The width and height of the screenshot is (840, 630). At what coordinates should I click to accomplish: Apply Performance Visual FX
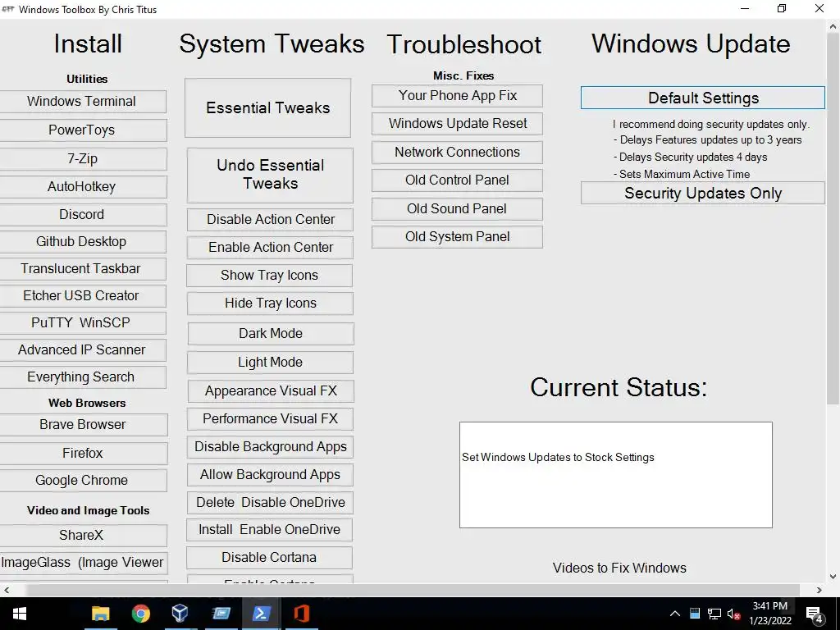click(270, 419)
